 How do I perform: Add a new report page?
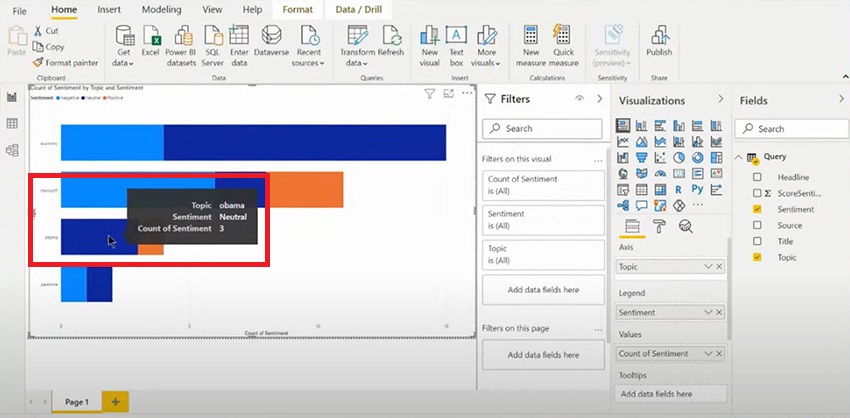coord(115,402)
